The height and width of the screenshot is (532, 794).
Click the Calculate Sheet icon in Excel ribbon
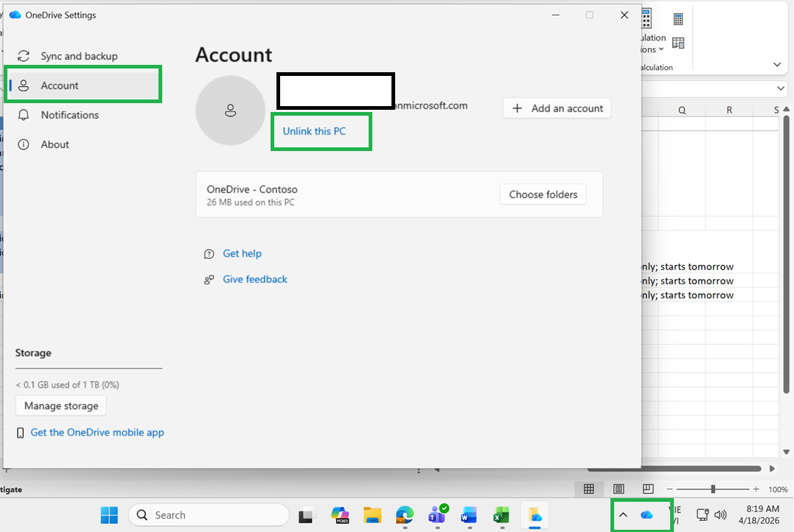(678, 43)
